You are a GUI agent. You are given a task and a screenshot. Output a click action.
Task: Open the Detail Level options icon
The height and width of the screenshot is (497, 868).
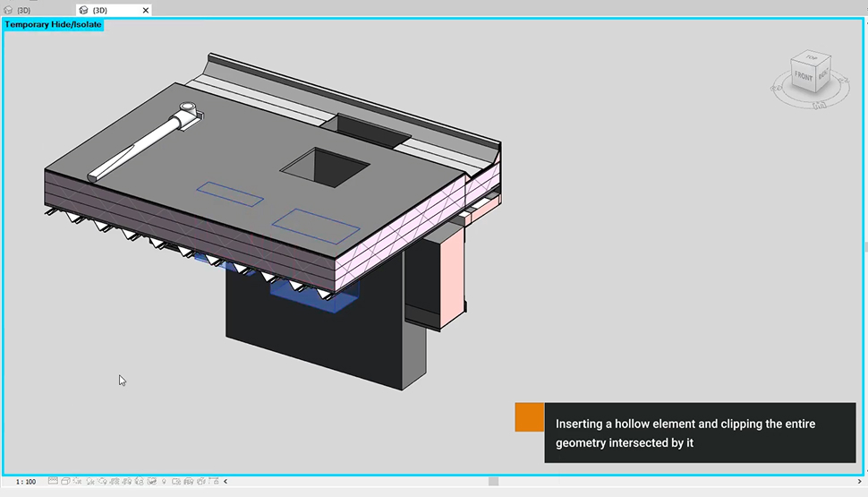(x=53, y=482)
